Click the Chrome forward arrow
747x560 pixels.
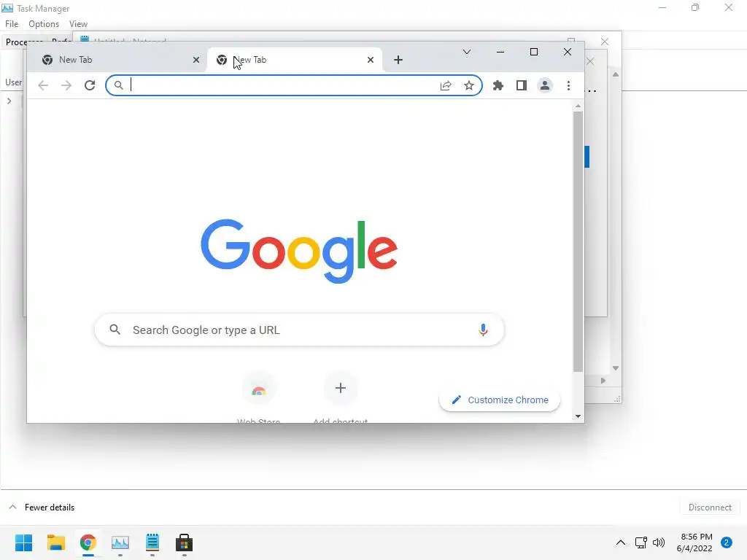pos(66,86)
